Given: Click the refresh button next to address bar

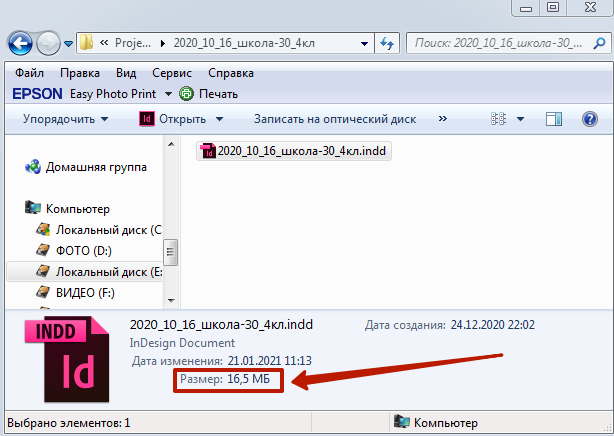Looking at the screenshot, I should point(387,43).
